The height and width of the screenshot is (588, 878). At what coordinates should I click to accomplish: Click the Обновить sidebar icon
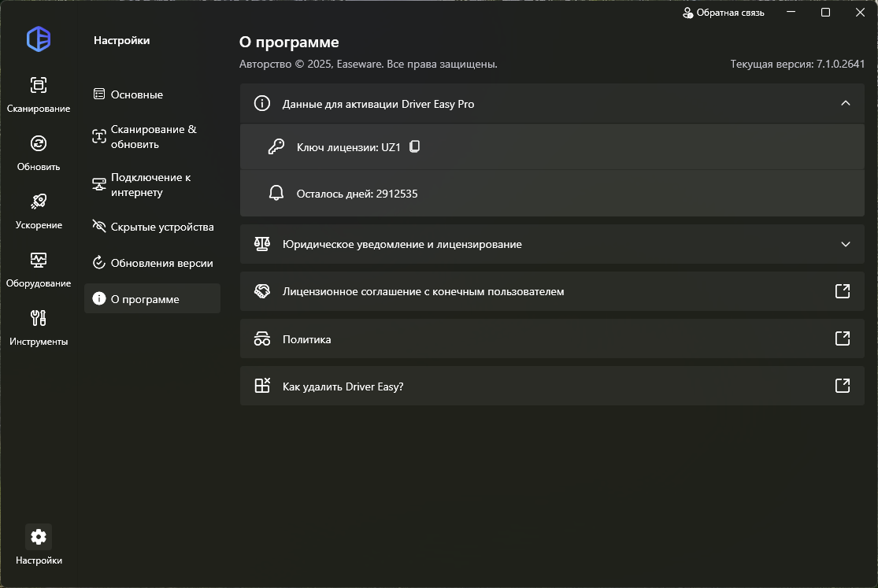point(39,143)
